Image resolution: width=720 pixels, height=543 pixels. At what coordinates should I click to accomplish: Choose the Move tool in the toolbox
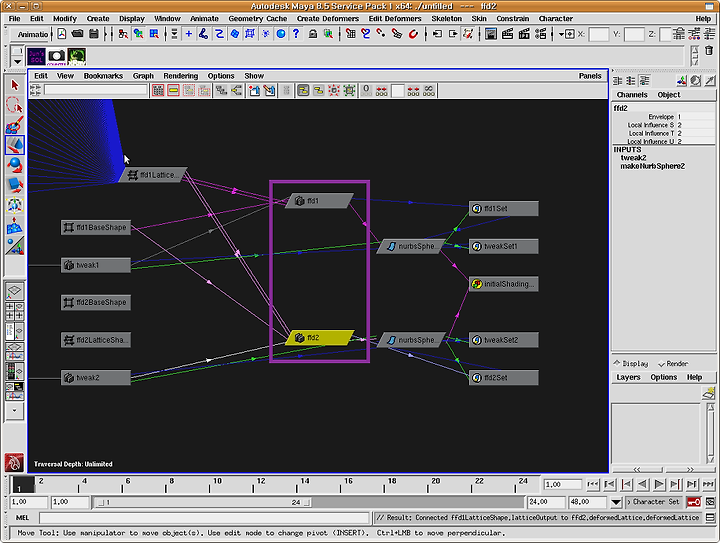tap(15, 145)
